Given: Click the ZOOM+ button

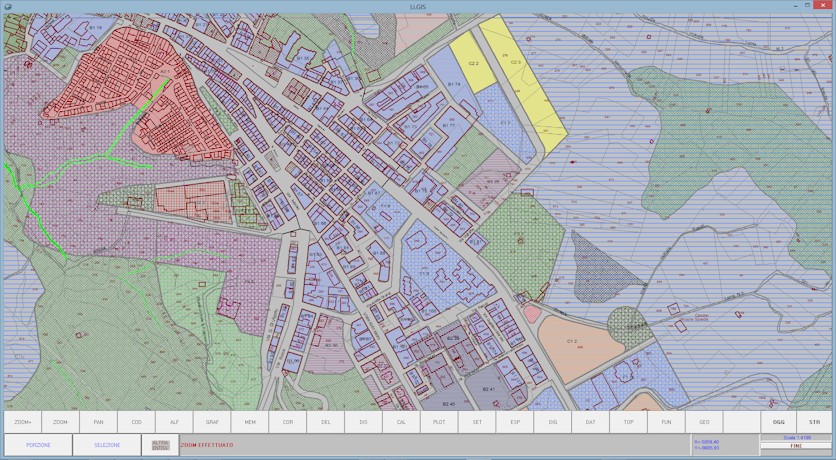Looking at the screenshot, I should click(x=23, y=422).
